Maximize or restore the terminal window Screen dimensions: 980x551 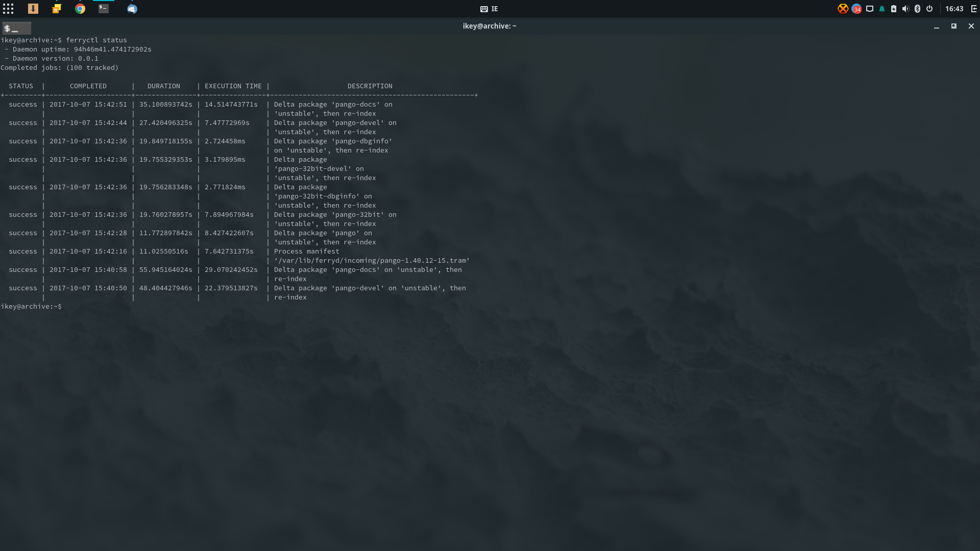953,26
